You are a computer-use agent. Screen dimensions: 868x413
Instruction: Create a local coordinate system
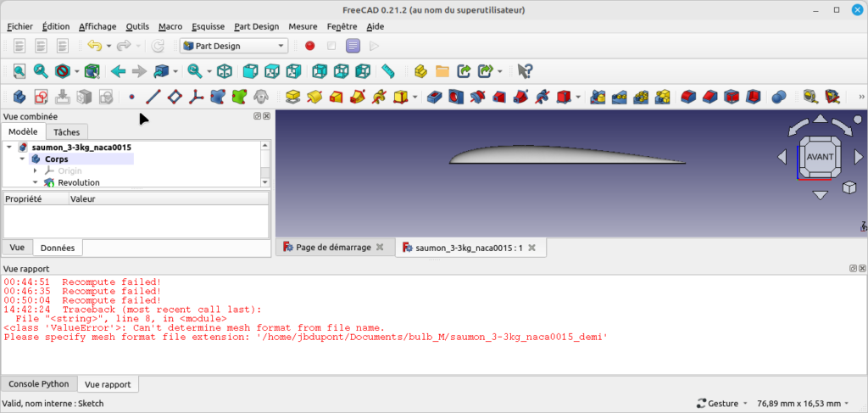coord(196,97)
